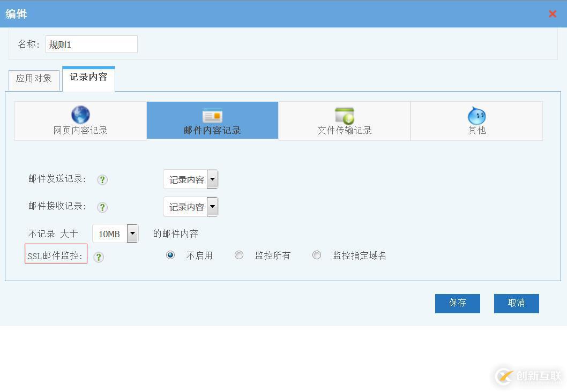Open help for 邮件发送记录
The height and width of the screenshot is (392, 567).
[x=102, y=180]
